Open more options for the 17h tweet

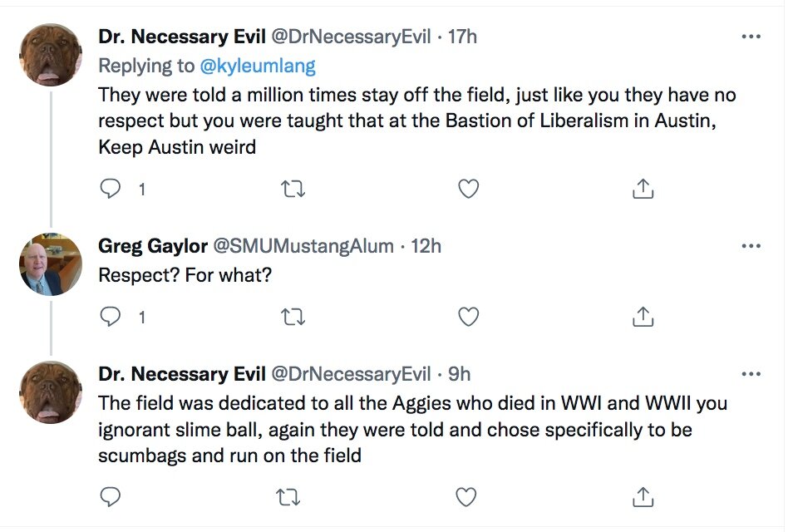point(751,37)
